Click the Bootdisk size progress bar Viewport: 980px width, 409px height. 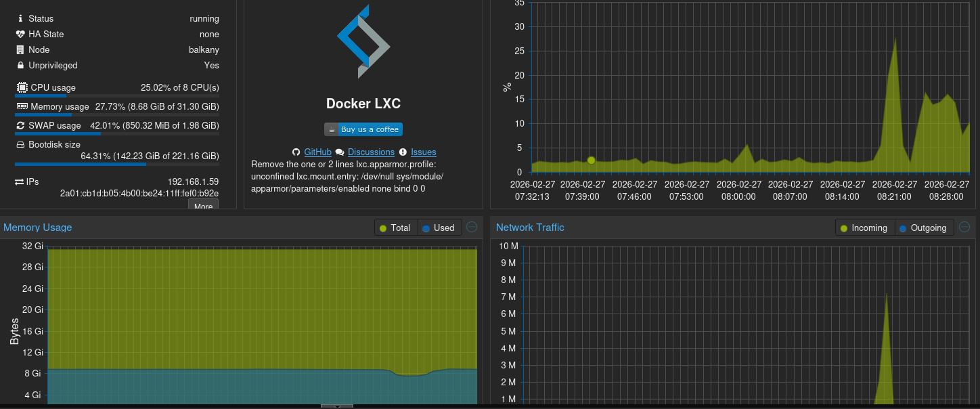(x=116, y=164)
